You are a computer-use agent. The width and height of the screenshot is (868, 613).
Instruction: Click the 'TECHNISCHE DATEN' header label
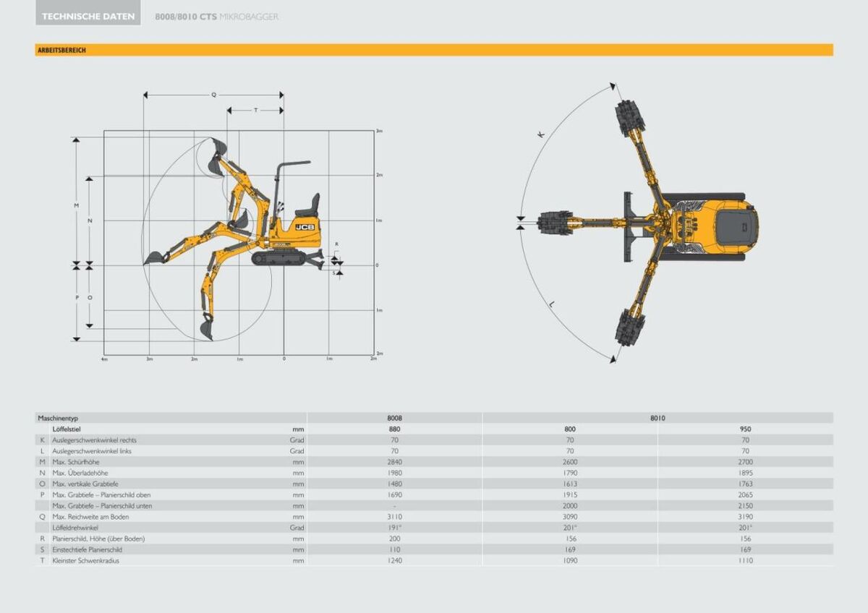(88, 16)
